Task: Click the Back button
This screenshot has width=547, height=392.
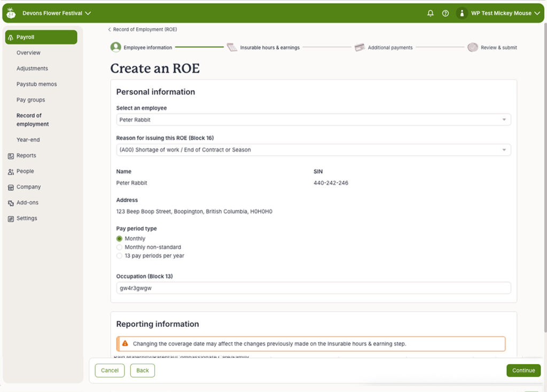Action: [142, 370]
